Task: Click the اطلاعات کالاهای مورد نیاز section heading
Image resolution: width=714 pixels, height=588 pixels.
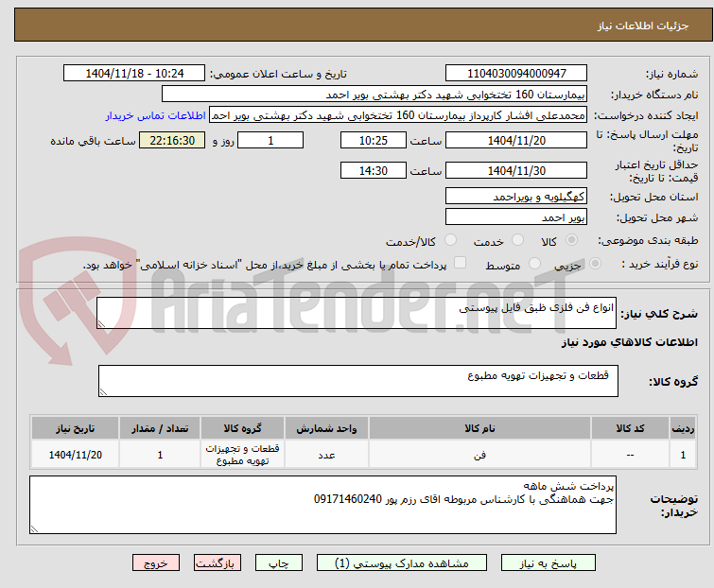Action: click(x=629, y=342)
